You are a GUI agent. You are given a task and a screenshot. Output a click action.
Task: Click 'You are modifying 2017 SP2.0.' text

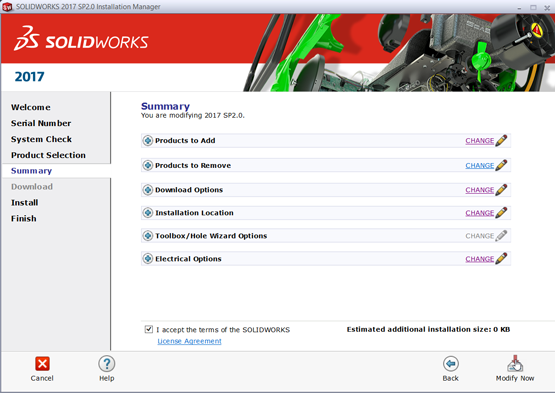pyautogui.click(x=193, y=115)
